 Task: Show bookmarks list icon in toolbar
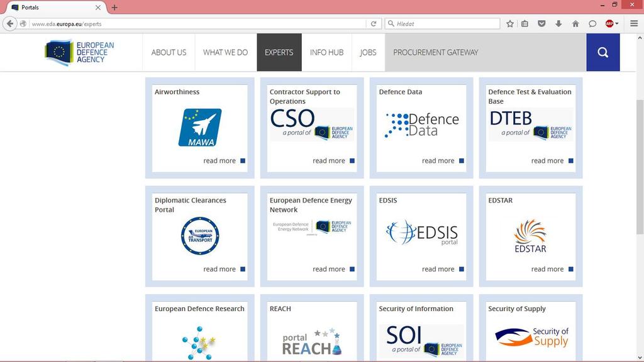[525, 24]
